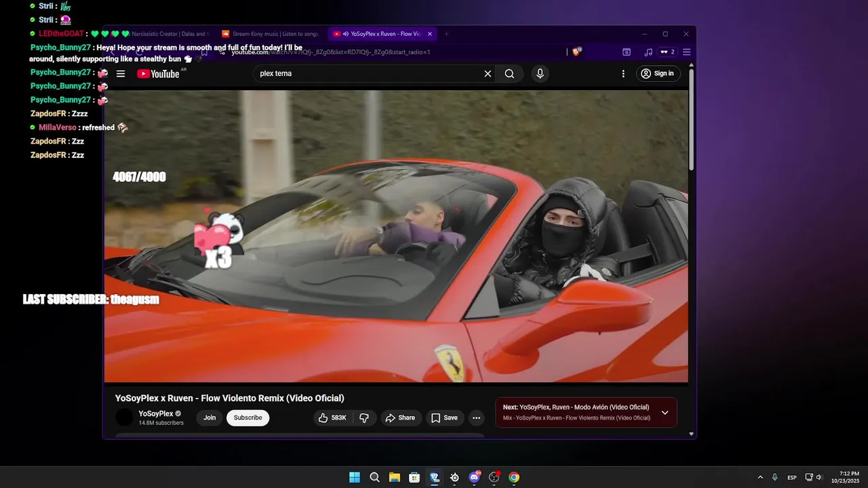The width and height of the screenshot is (868, 488).
Task: Expand the Next mix playlist chevron
Action: (x=665, y=413)
